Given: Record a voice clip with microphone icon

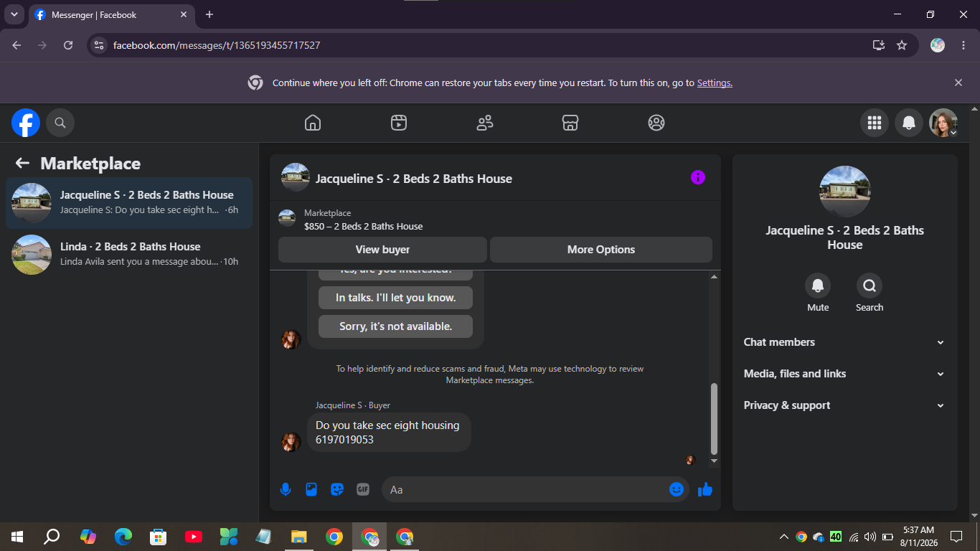Looking at the screenshot, I should click(286, 489).
